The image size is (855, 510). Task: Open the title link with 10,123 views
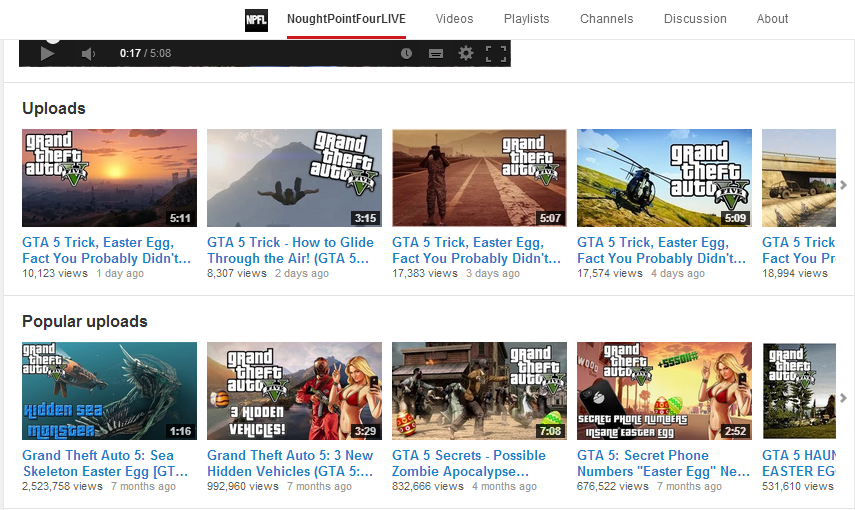tap(106, 250)
